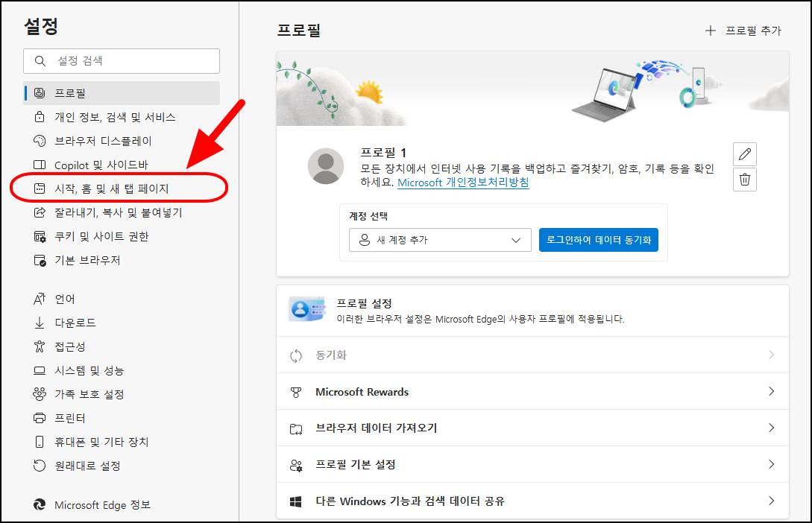Click the trophy icon for Microsoft Rewards
812x523 pixels.
(296, 392)
